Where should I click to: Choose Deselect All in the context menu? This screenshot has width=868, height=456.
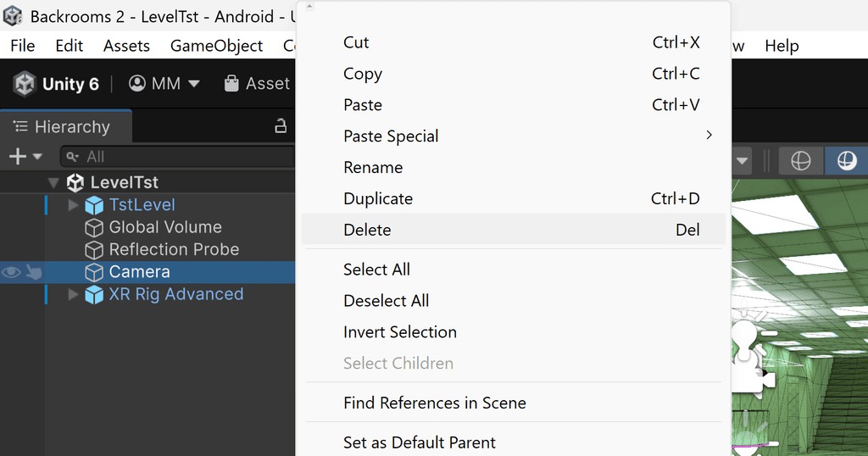[x=513, y=301]
